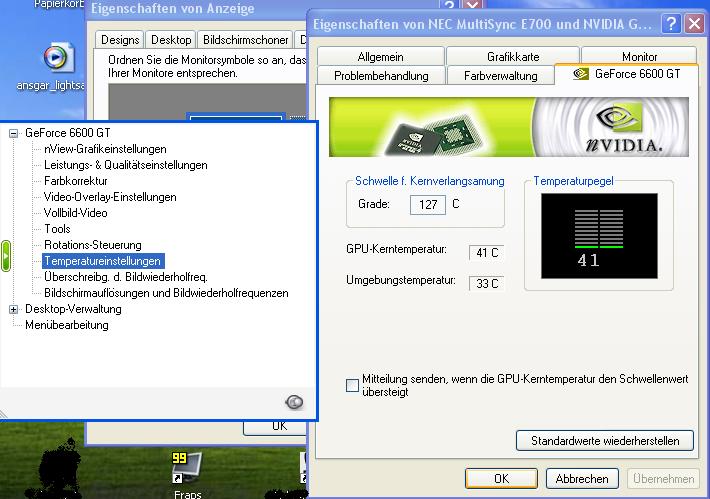The image size is (710, 499).
Task: Enable Mitteilung senden threshold checkbox
Action: tap(352, 385)
